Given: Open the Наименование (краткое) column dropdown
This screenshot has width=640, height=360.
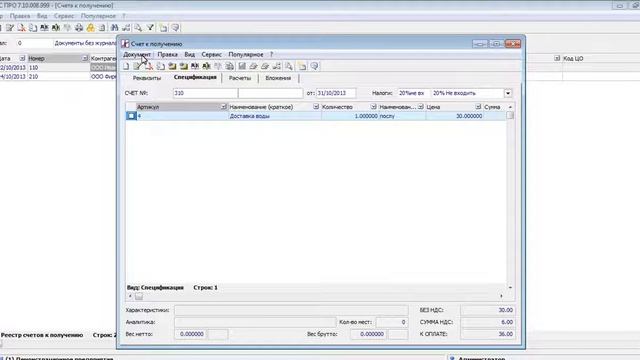Looking at the screenshot, I should (316, 107).
